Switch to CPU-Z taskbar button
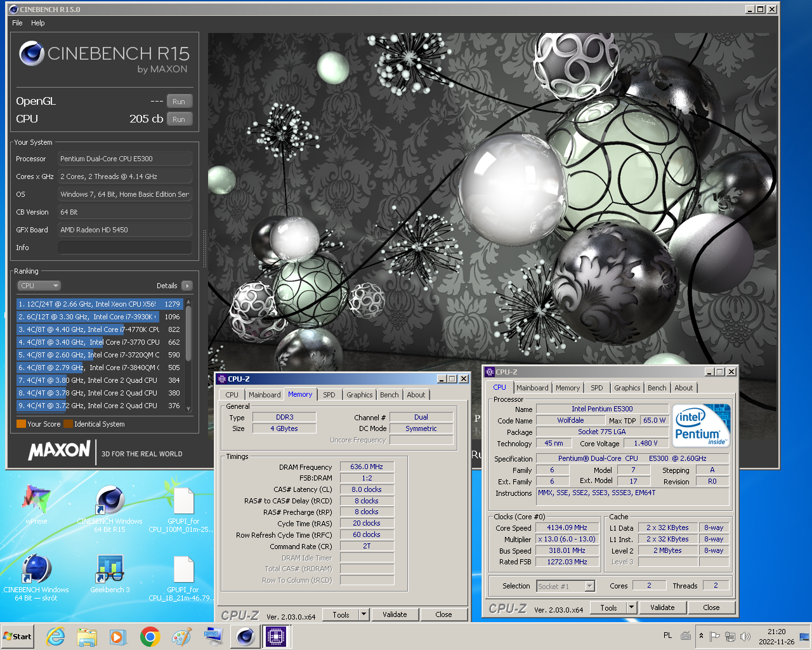This screenshot has height=650, width=812. (276, 637)
